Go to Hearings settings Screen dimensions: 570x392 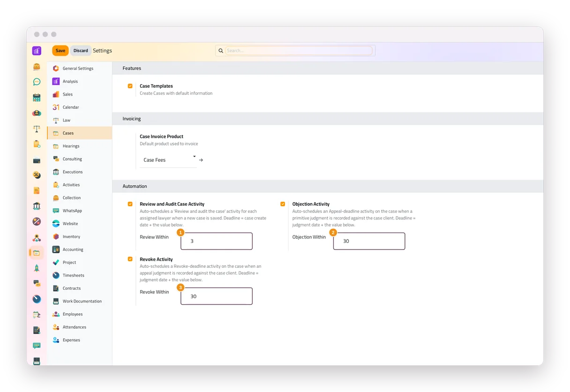79,146
